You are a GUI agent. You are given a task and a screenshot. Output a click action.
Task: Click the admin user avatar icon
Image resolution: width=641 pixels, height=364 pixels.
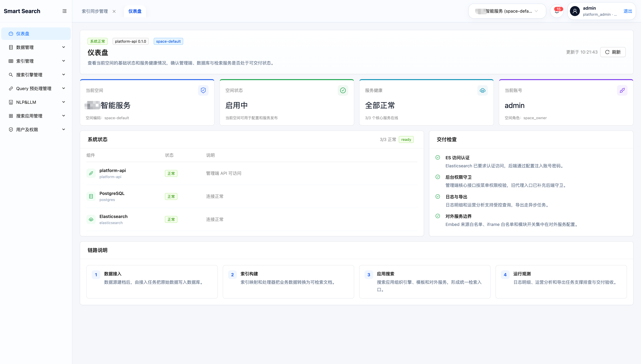coord(575,11)
